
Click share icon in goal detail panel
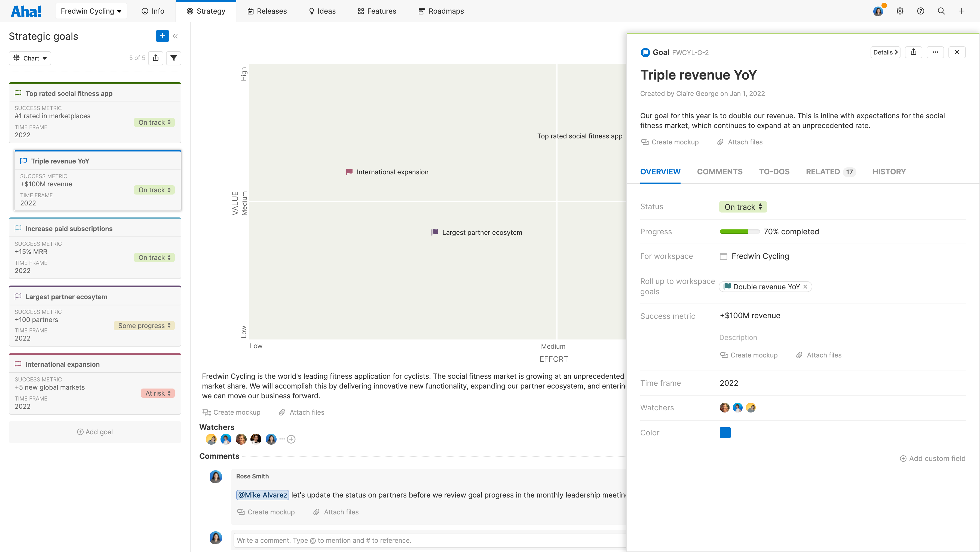click(x=913, y=52)
